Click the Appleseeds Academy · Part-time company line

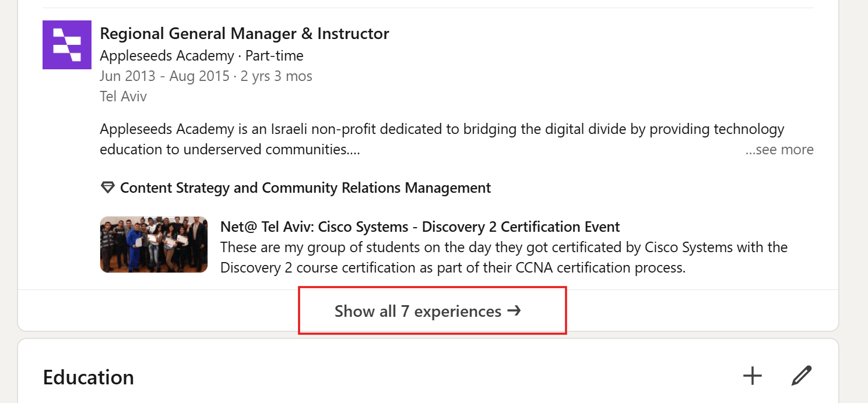[x=202, y=56]
